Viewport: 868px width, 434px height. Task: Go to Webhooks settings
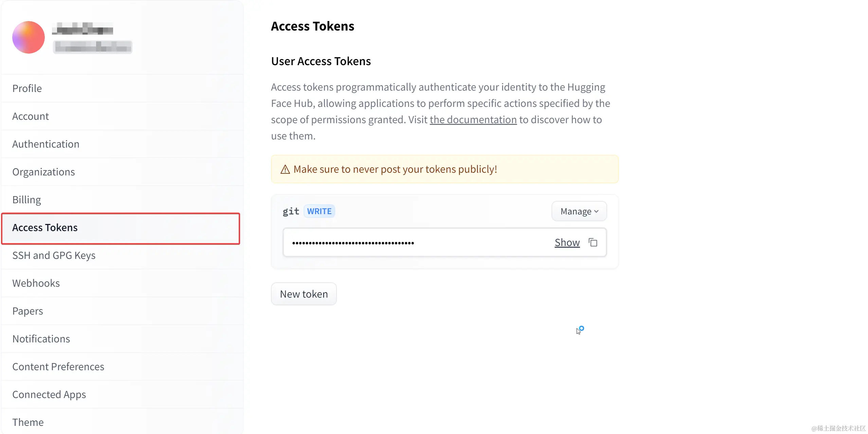coord(36,283)
